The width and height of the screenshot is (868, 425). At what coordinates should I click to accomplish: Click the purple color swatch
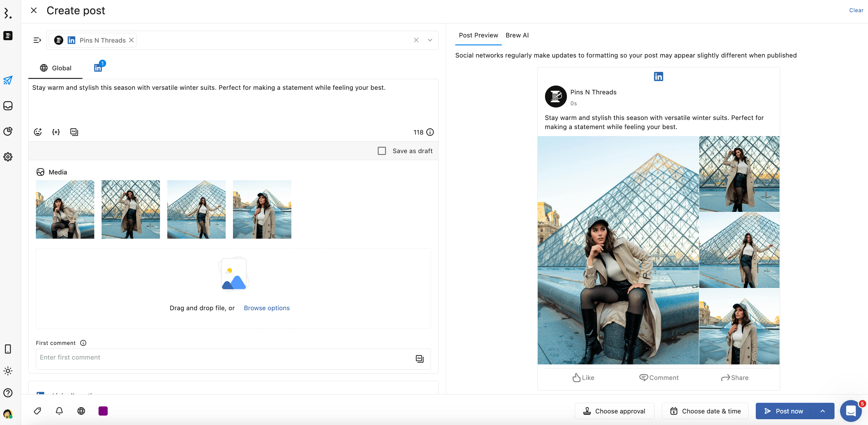pos(103,410)
